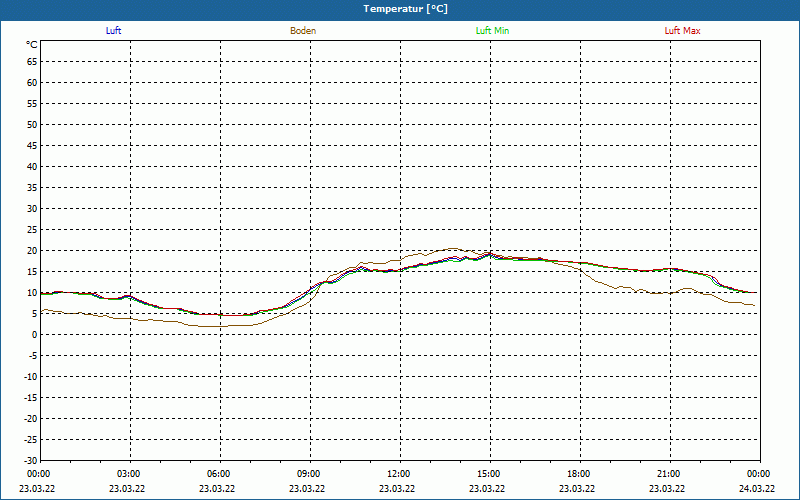Click the green Luft Min legend label
Viewport: 800px width, 500px height.
pyautogui.click(x=492, y=31)
